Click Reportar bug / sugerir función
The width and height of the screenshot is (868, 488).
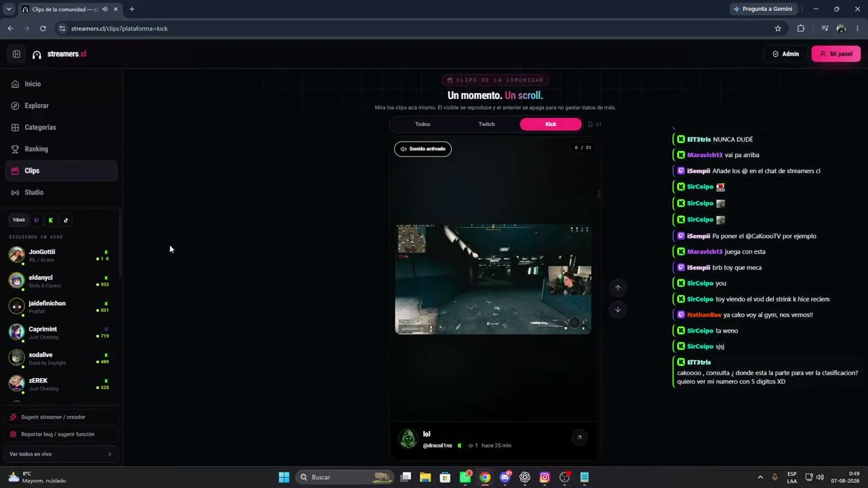pos(61,434)
